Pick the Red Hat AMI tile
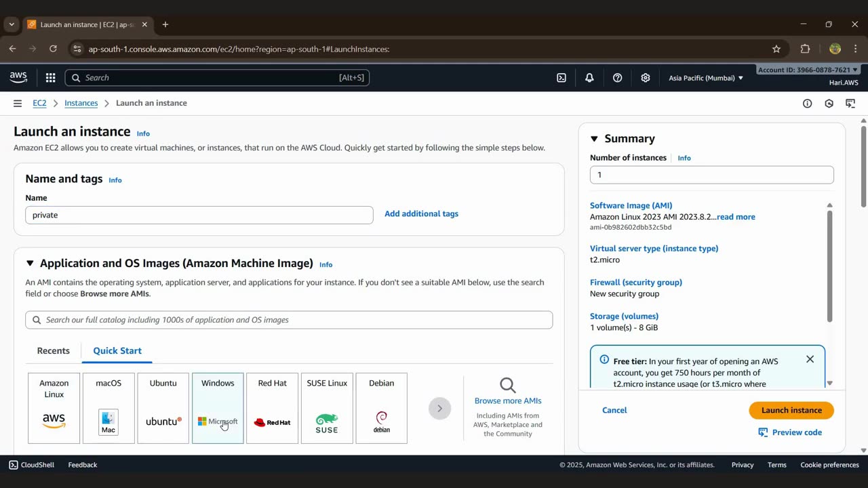This screenshot has width=868, height=488. pyautogui.click(x=273, y=408)
